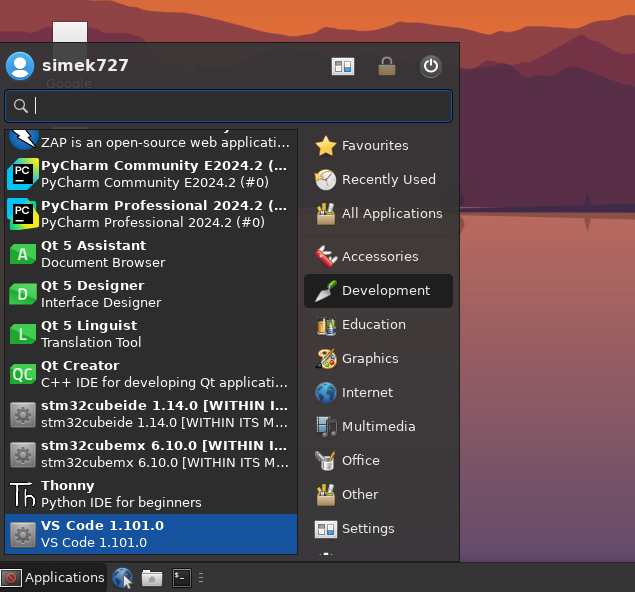The image size is (635, 592).
Task: Click the 'Internet' label
Action: [367, 393]
